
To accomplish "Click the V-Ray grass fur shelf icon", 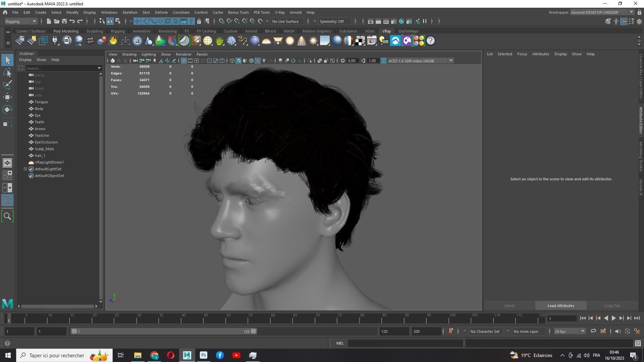I will point(220,41).
